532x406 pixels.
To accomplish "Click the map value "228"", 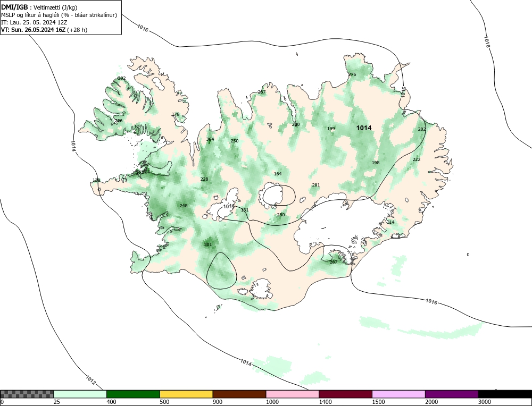I will tap(204, 179).
